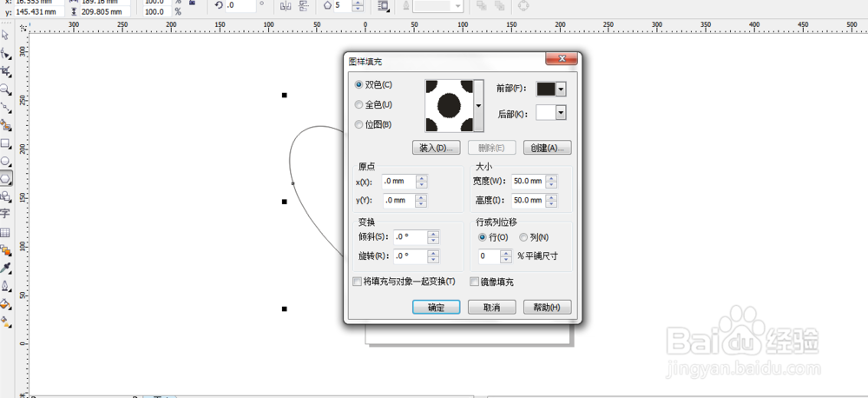This screenshot has height=398, width=868.
Task: Click the 创建(A)... create button
Action: (547, 148)
